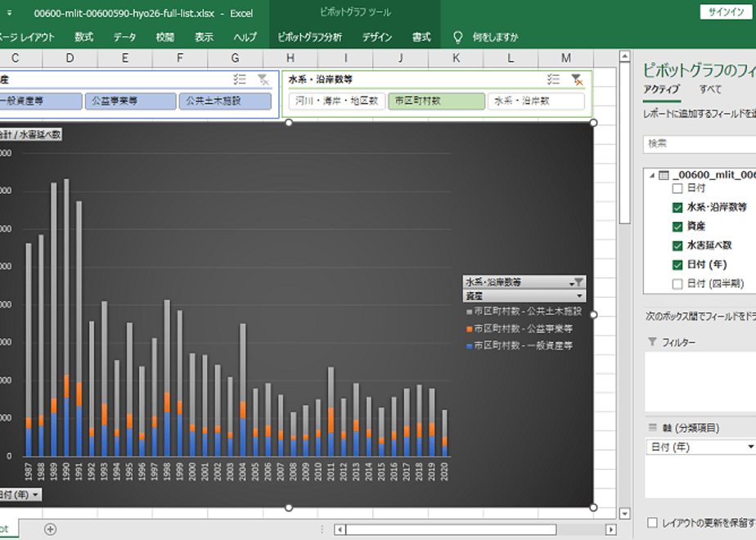Click the 1990 stacked bar in chart

66,317
